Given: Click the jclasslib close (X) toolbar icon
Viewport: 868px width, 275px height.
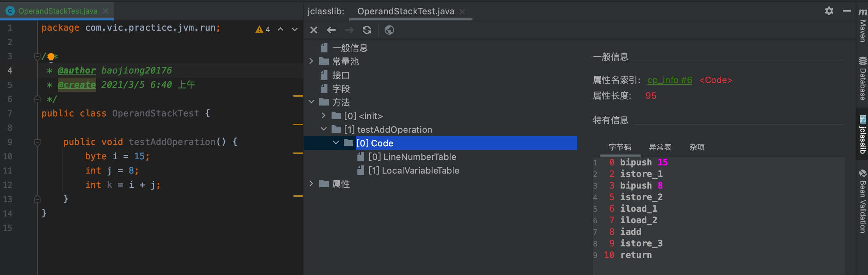Looking at the screenshot, I should point(314,30).
